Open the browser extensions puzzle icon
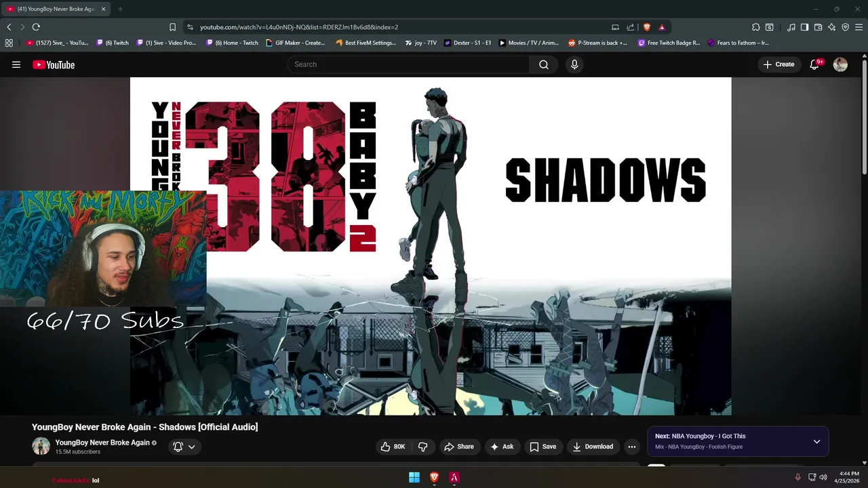Viewport: 868px width, 488px height. click(755, 27)
